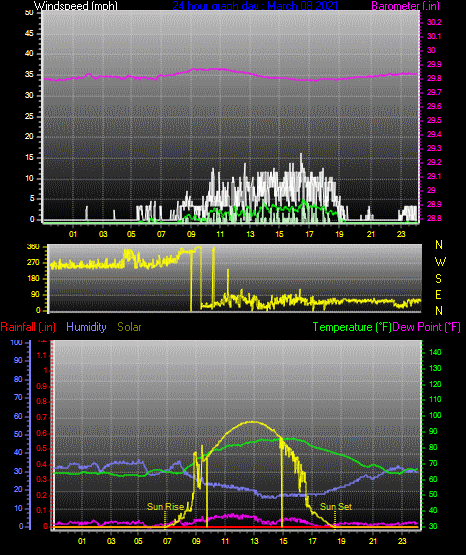Click the '25' windspeed axis value
466x555 pixels.
click(29, 116)
